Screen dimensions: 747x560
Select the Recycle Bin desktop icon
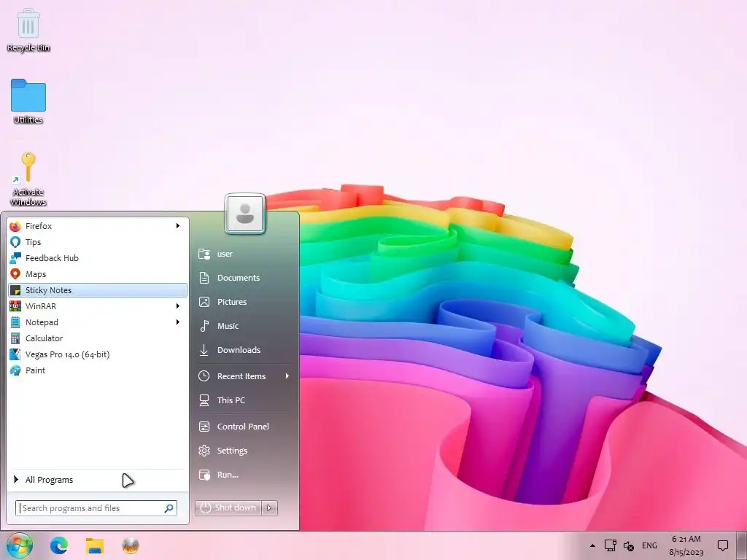[x=28, y=30]
